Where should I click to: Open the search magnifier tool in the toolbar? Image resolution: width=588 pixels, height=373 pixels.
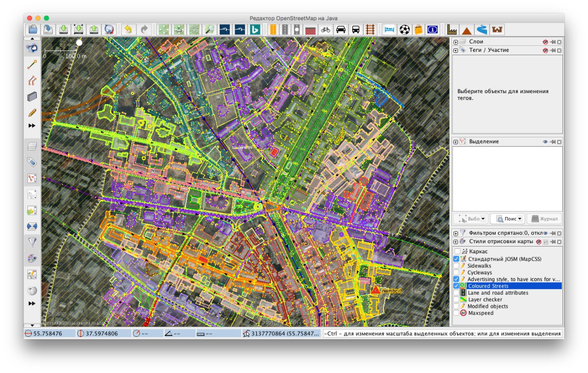209,29
